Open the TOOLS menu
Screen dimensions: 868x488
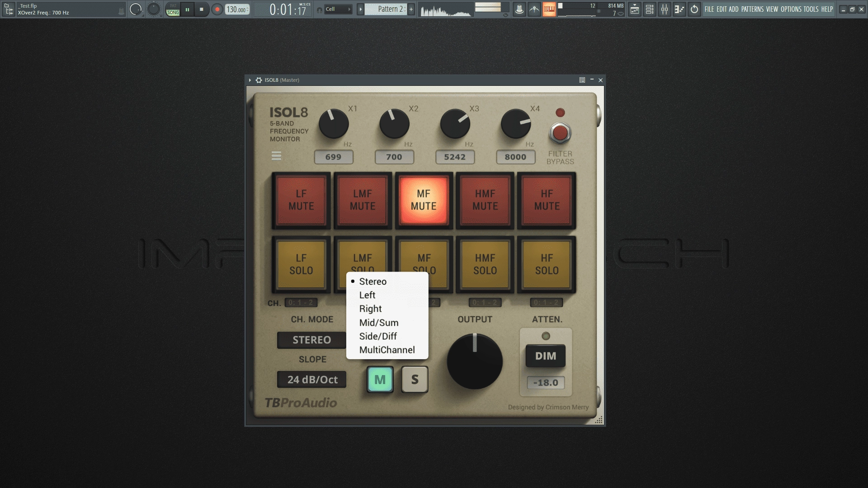coord(811,9)
